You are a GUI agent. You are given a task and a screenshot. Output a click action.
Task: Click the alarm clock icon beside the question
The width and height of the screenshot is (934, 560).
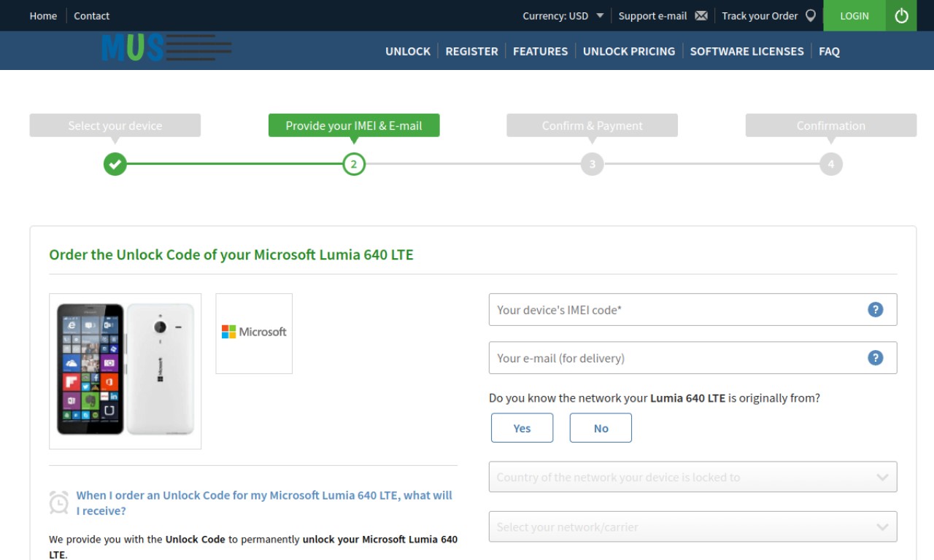click(59, 502)
